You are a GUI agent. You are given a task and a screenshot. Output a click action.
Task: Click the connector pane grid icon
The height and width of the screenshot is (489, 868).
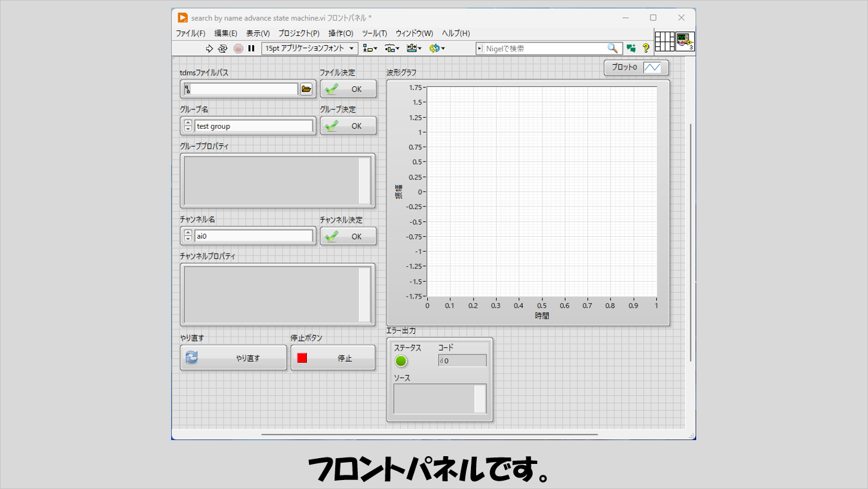[x=665, y=42]
